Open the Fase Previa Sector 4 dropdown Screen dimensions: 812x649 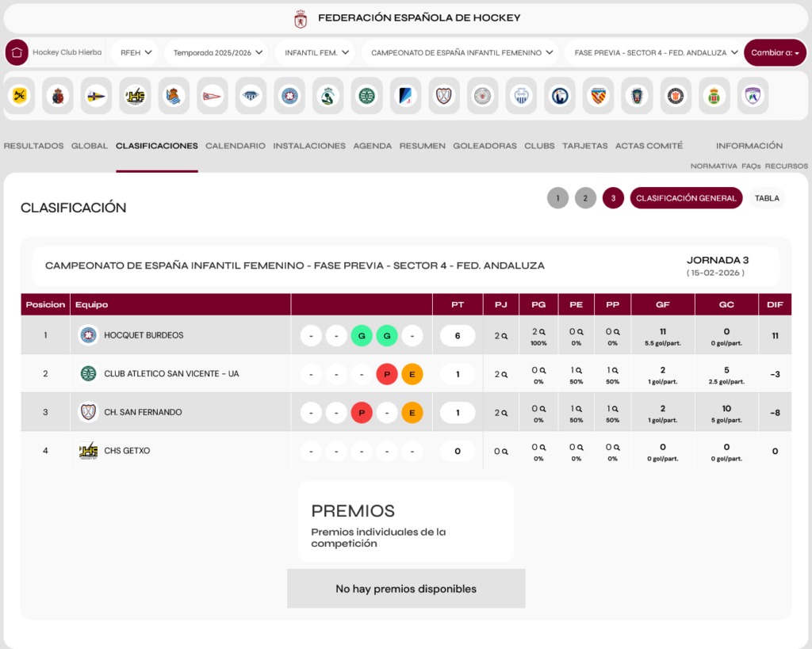653,53
